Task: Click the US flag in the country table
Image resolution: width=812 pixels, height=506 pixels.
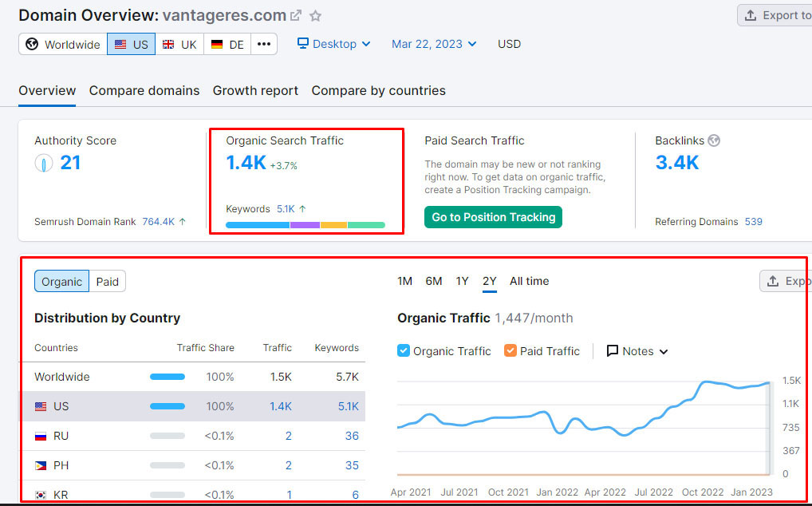Action: (x=41, y=406)
